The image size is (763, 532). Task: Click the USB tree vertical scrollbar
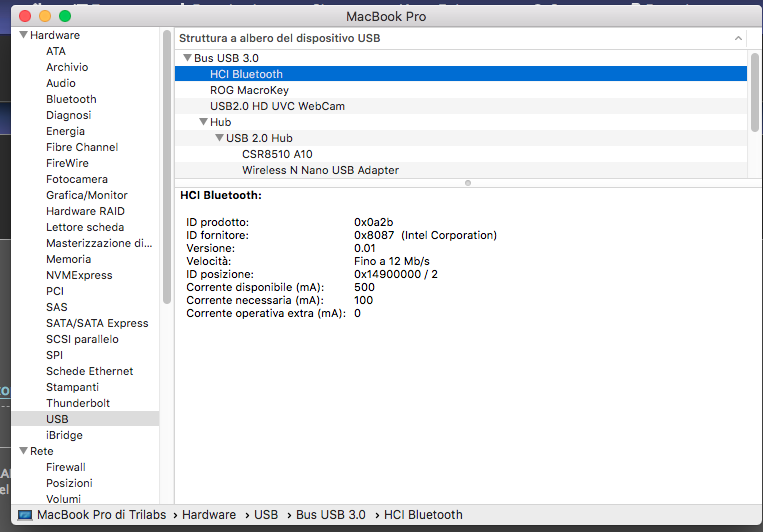(x=755, y=92)
